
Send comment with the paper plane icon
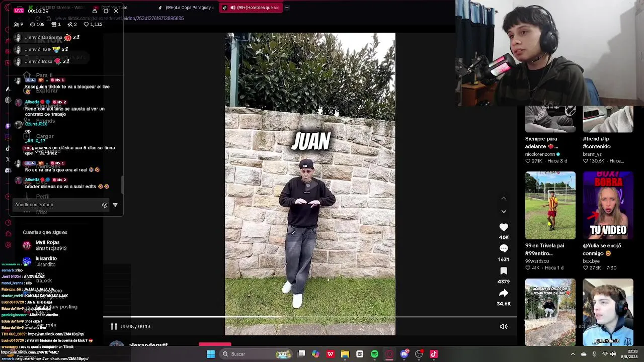115,205
